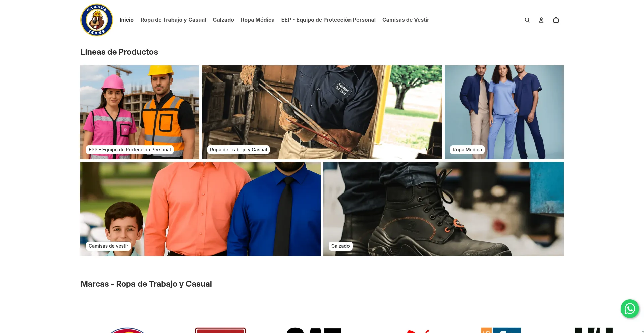Image resolution: width=644 pixels, height=333 pixels.
Task: Open the medical scrubs category image
Action: (504, 112)
